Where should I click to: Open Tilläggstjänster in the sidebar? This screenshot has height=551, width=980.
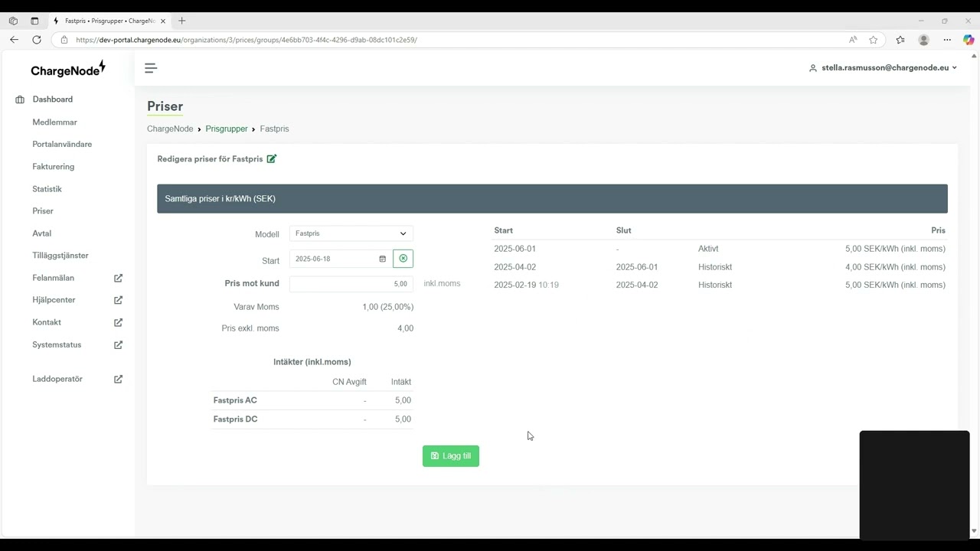(60, 255)
